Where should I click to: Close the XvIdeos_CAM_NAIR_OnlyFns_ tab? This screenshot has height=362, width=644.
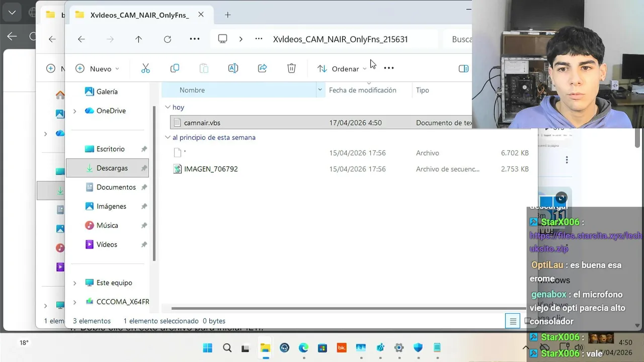201,15
